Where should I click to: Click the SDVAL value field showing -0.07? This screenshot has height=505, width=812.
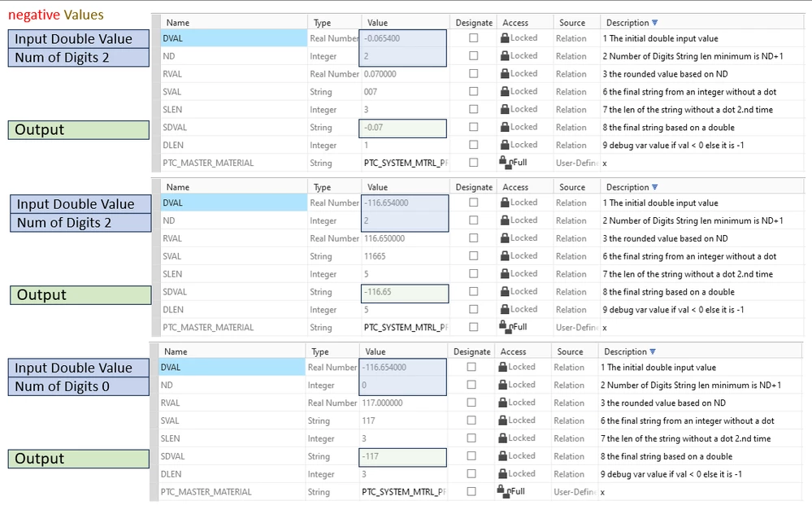pyautogui.click(x=403, y=128)
